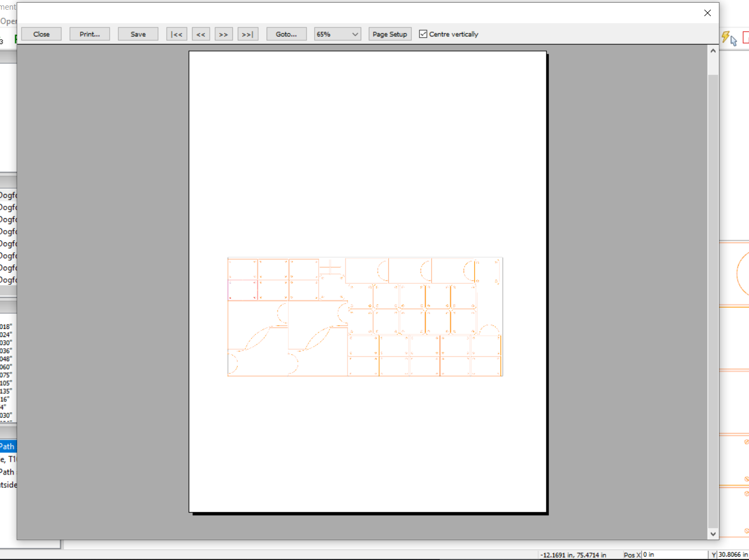The height and width of the screenshot is (560, 749).
Task: Select the highlighted Path row in background list
Action: (8, 446)
